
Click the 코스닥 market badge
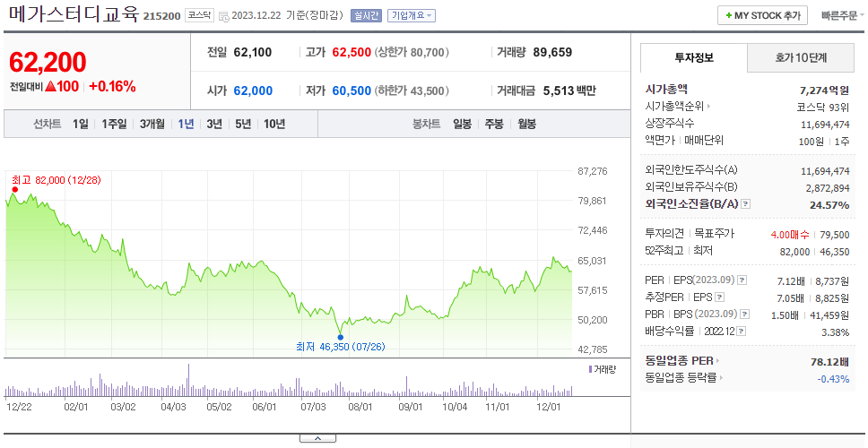click(199, 15)
